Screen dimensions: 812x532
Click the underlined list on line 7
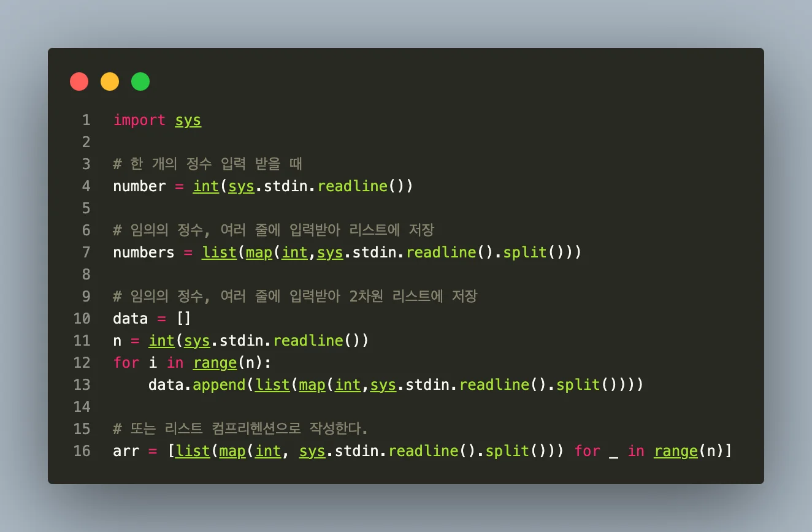(219, 252)
